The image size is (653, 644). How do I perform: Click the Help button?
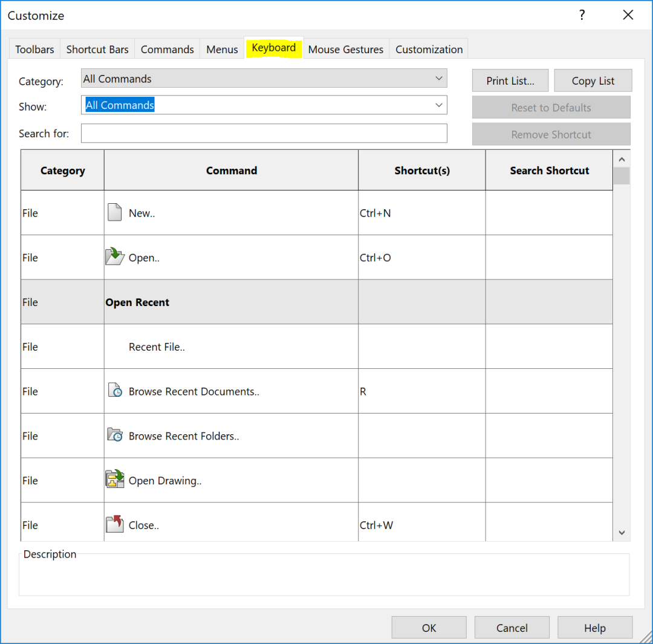point(595,628)
